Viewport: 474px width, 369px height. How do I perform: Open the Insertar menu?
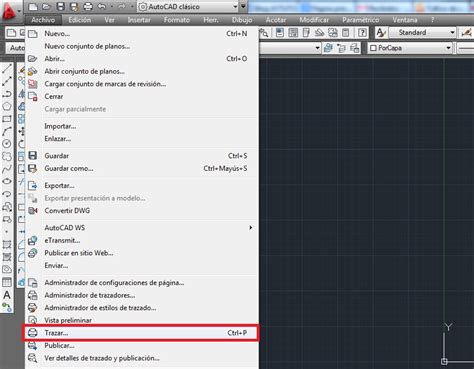(x=139, y=20)
